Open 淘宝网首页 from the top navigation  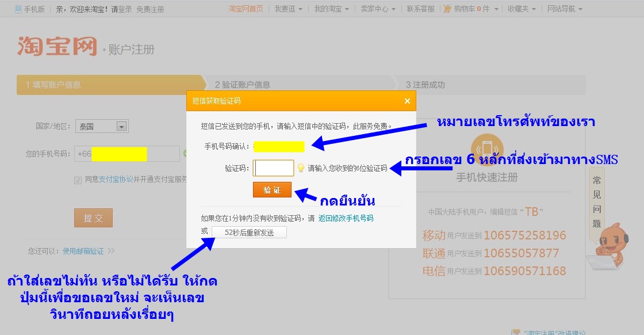[x=246, y=9]
